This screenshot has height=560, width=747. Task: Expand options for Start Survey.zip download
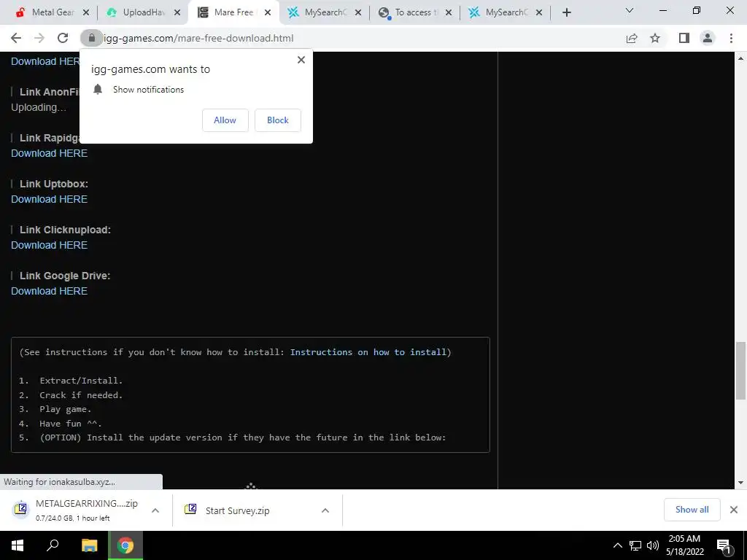pos(325,510)
